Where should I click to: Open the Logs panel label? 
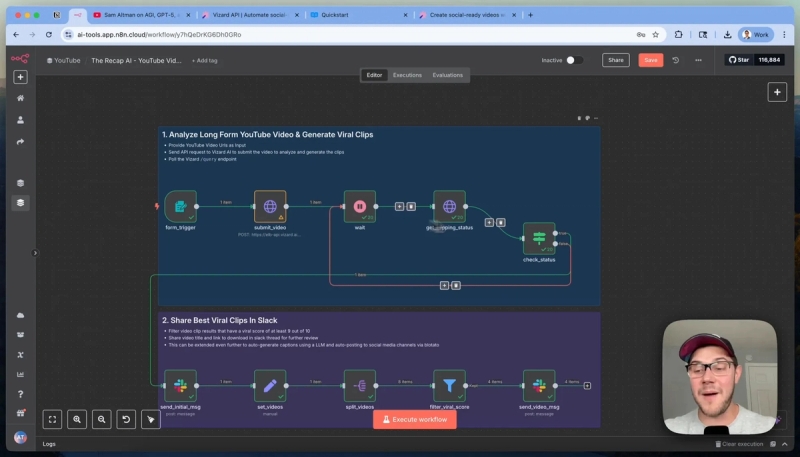pyautogui.click(x=49, y=444)
